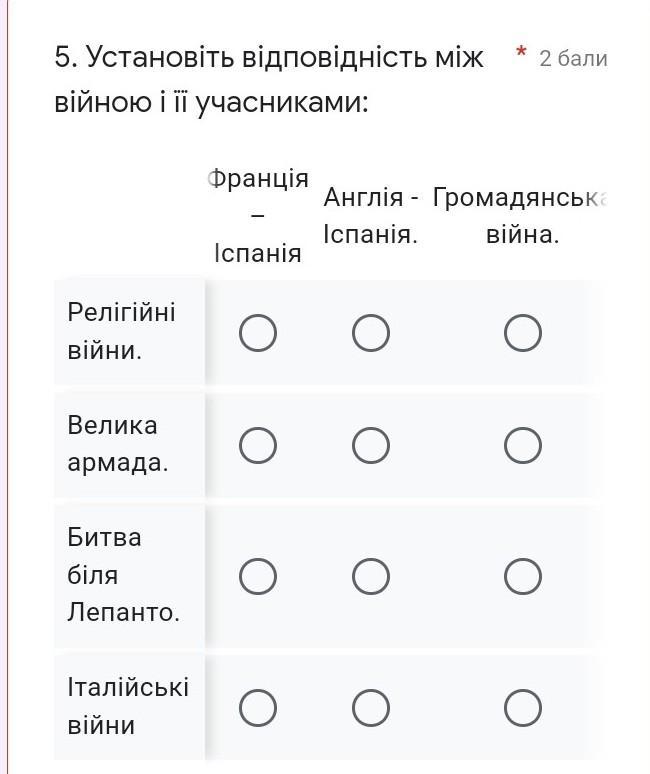The image size is (650, 774).
Task: Select Громадянська війна for Битва біля Лепанто
Action: [523, 576]
